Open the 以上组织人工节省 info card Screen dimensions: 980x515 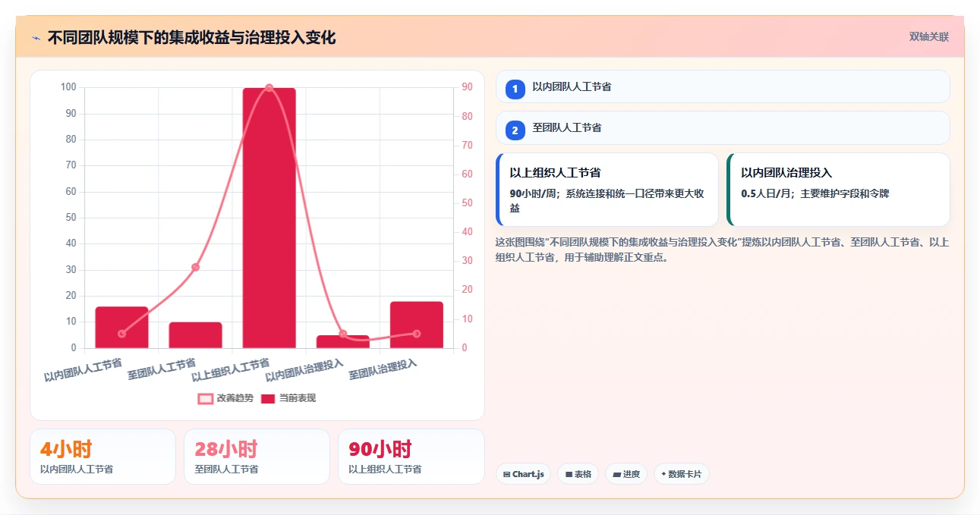click(607, 190)
